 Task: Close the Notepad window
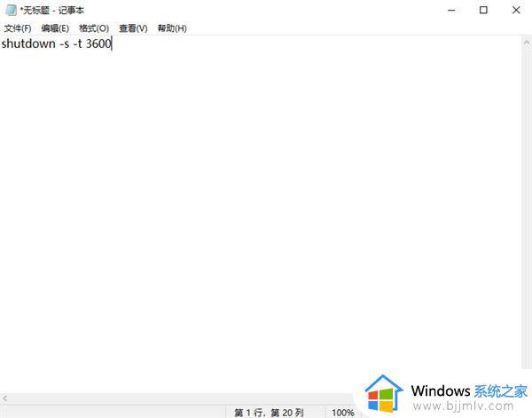516,10
